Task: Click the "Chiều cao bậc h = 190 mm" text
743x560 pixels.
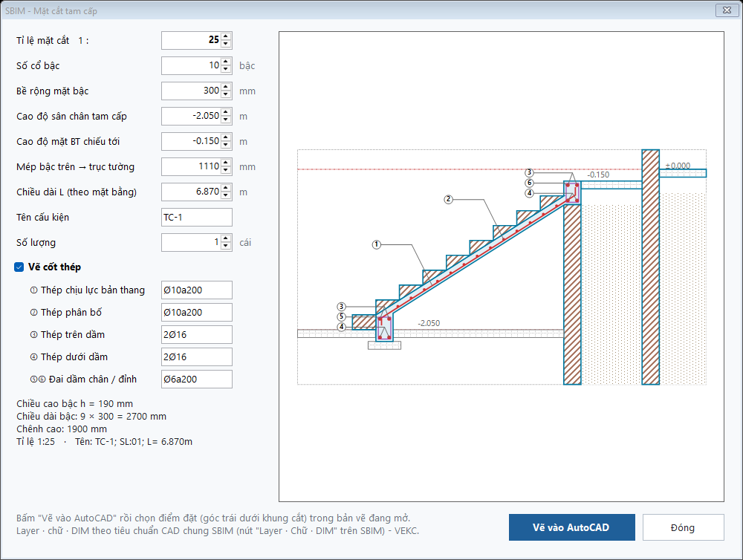Action: [74, 403]
